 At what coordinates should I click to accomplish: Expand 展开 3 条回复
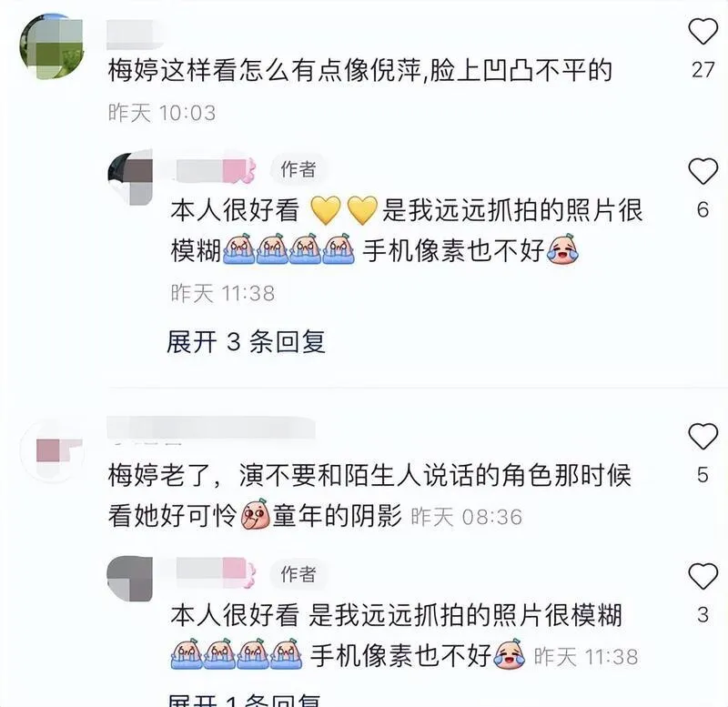click(x=246, y=341)
